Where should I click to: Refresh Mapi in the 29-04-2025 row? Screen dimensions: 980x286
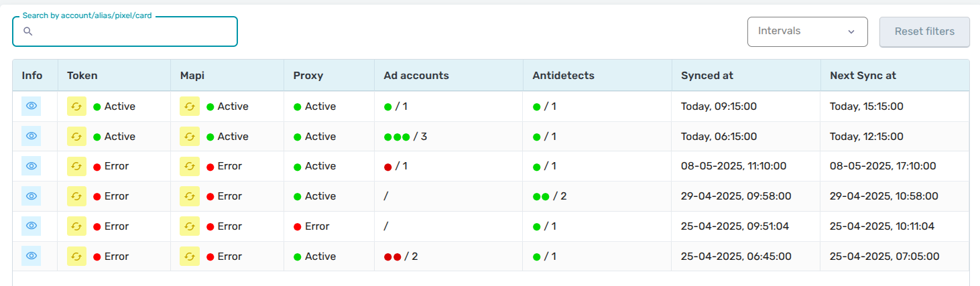190,196
